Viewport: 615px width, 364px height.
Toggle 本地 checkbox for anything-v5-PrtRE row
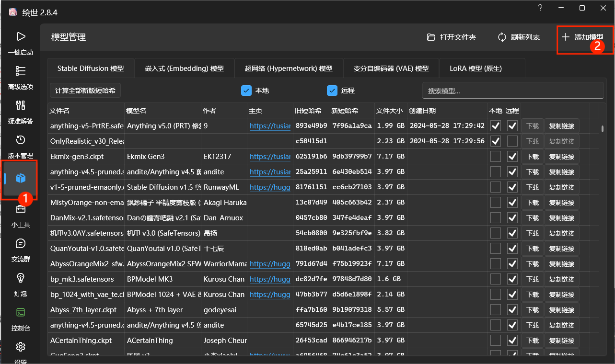pos(496,126)
